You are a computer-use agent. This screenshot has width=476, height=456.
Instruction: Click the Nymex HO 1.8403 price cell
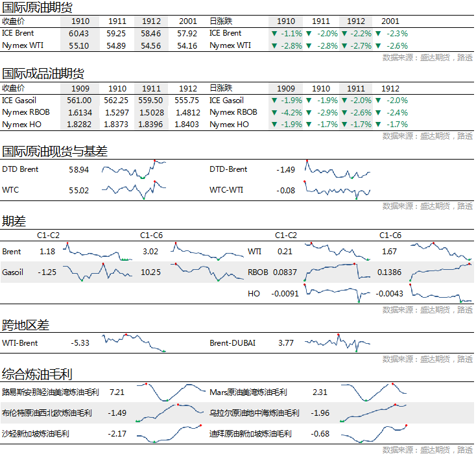(x=187, y=125)
